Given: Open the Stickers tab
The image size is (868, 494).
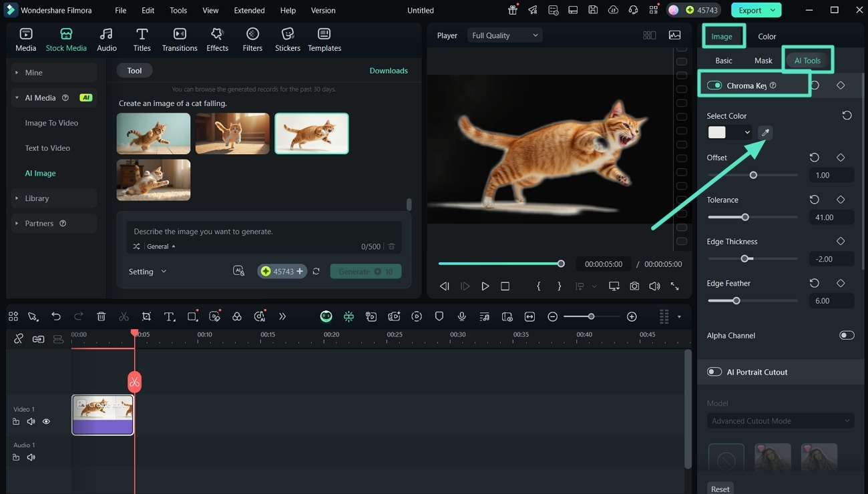Looking at the screenshot, I should tap(288, 40).
